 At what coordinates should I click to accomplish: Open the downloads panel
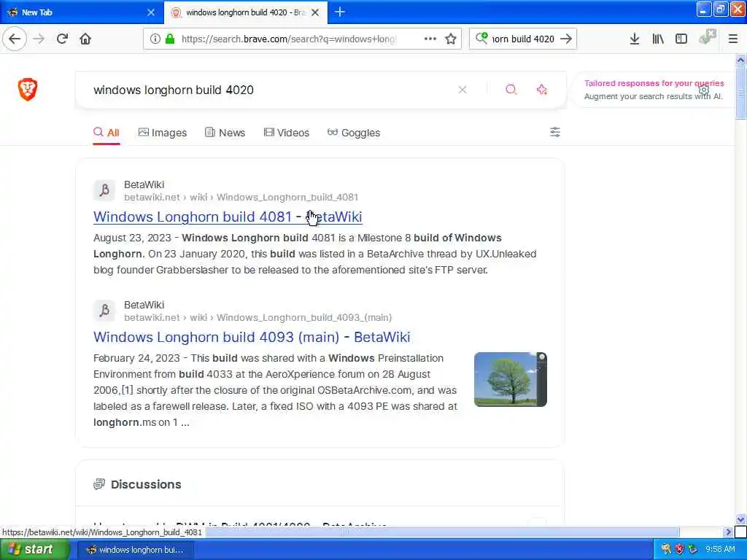coord(634,39)
